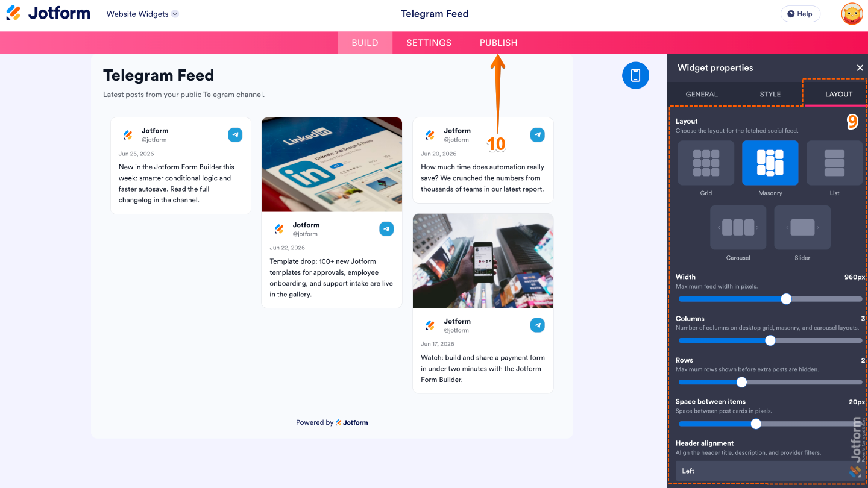Image resolution: width=868 pixels, height=488 pixels.
Task: Click Telegram icon on Jun 17 post
Action: (537, 325)
